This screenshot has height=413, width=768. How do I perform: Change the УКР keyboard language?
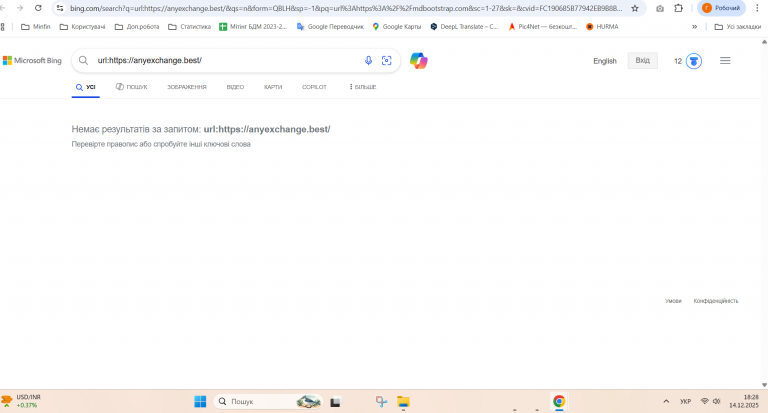click(x=685, y=402)
